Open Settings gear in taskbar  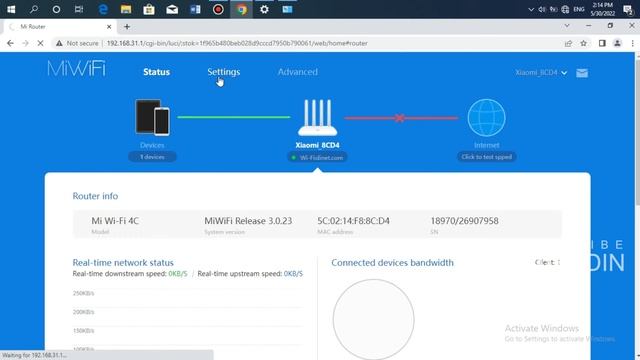tap(264, 9)
